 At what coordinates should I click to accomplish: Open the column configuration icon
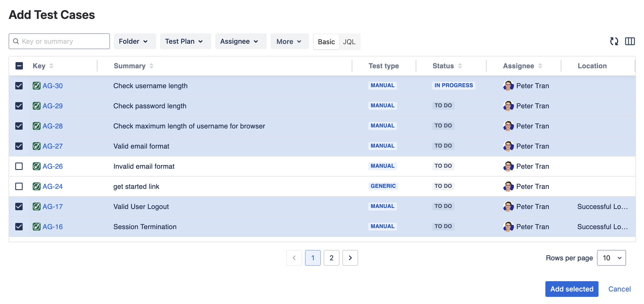pyautogui.click(x=629, y=41)
